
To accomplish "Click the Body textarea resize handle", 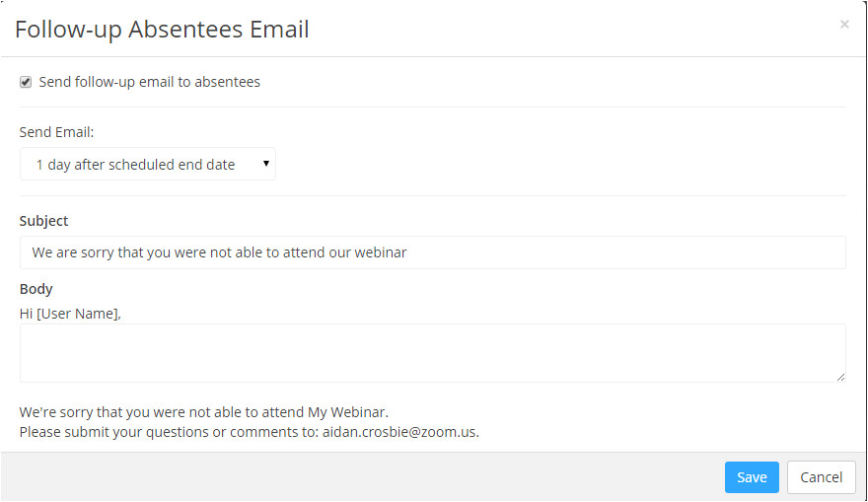I will pos(840,377).
